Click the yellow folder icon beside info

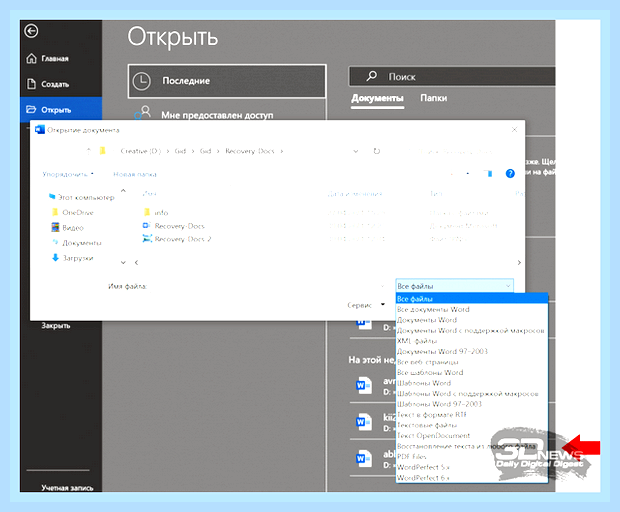coord(147,212)
